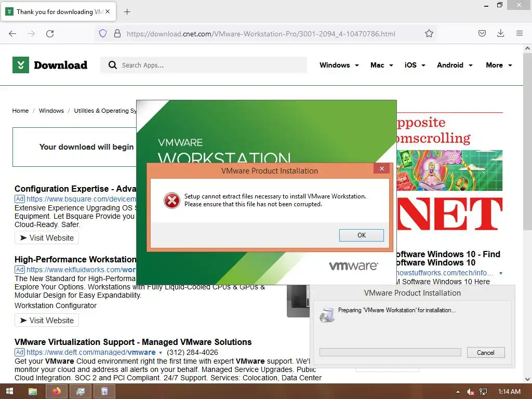Open Utilities & Operating Systems breadcrumb
The image size is (532, 399).
pyautogui.click(x=105, y=111)
